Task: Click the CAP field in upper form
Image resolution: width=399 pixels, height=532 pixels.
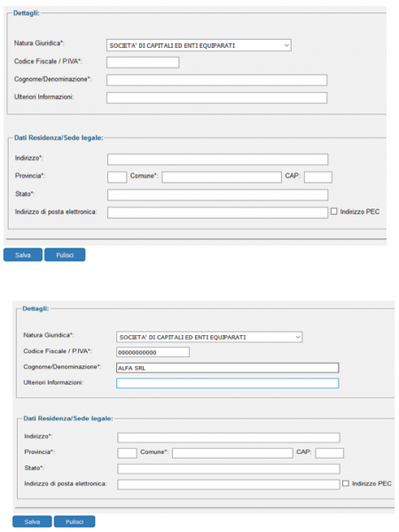Action: [x=318, y=177]
